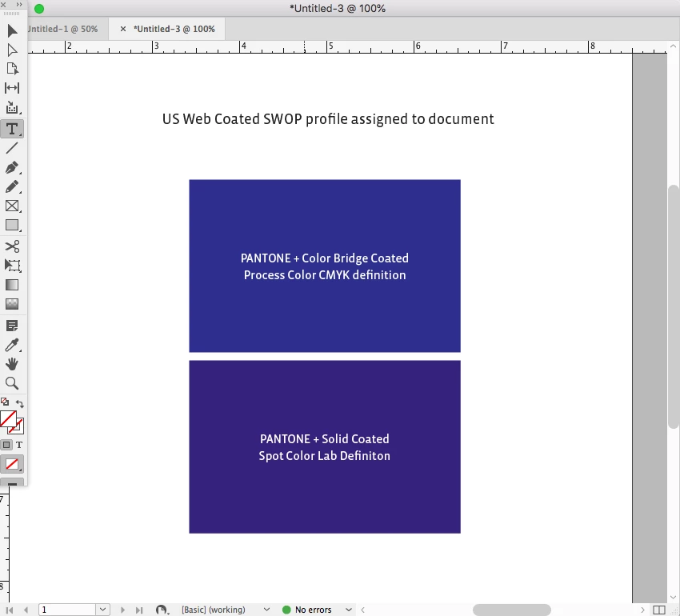
Task: Expand the tools panel double arrow
Action: (x=19, y=4)
